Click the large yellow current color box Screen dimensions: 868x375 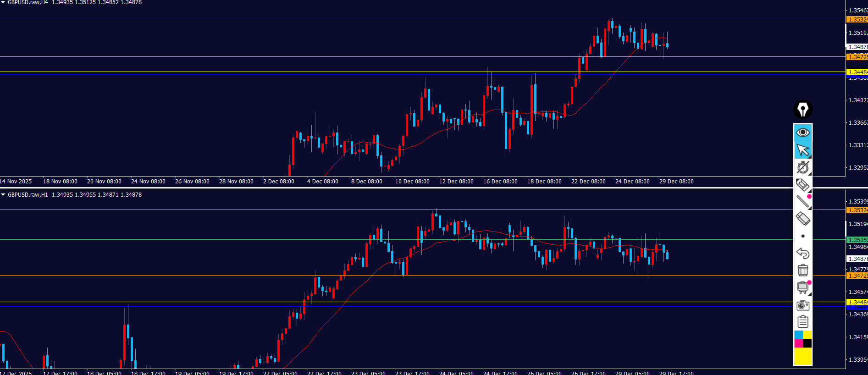(x=803, y=356)
